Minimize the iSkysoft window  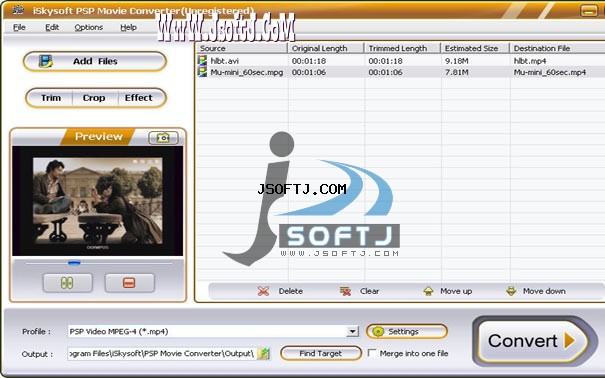click(589, 10)
